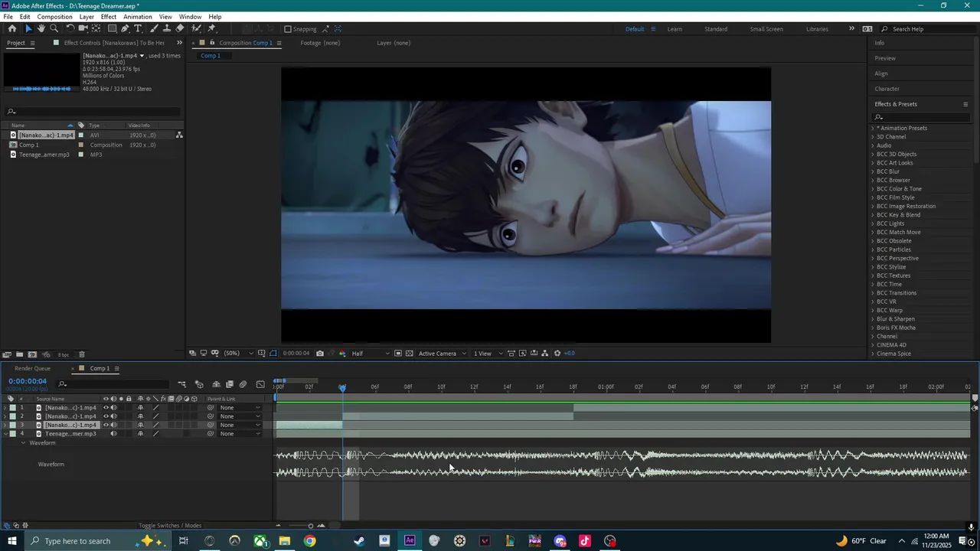Select the Brush tool
The image size is (980, 551).
[x=155, y=28]
